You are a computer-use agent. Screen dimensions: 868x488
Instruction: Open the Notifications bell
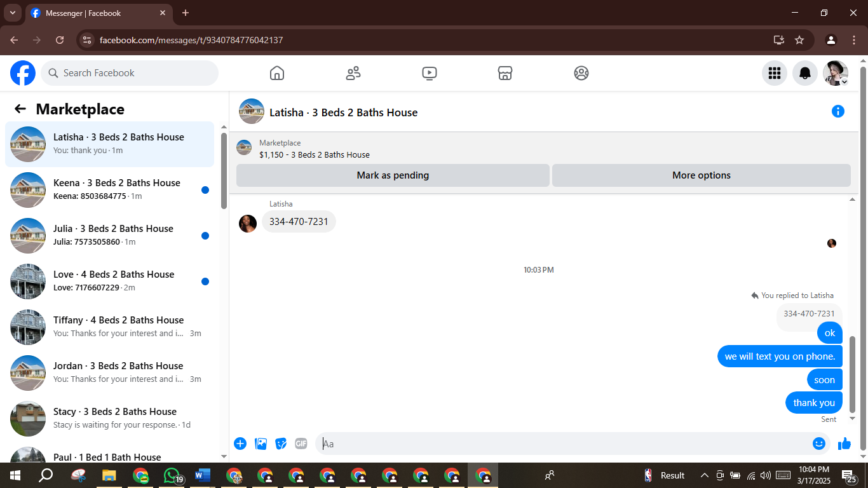click(805, 73)
